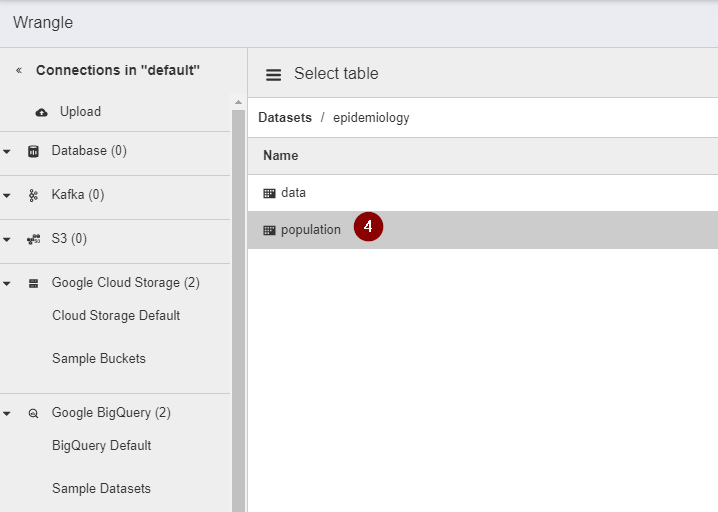
Task: Click the upload cloud icon
Action: pos(41,112)
